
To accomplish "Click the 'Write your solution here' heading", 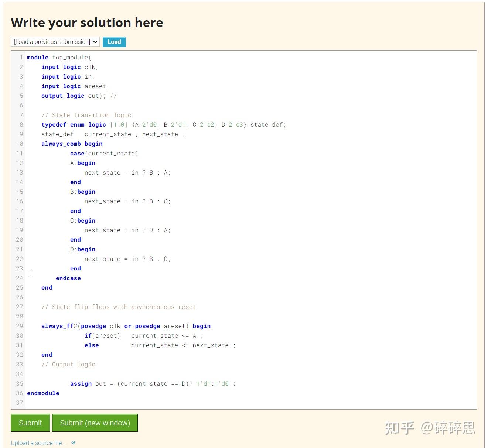I will (x=87, y=23).
